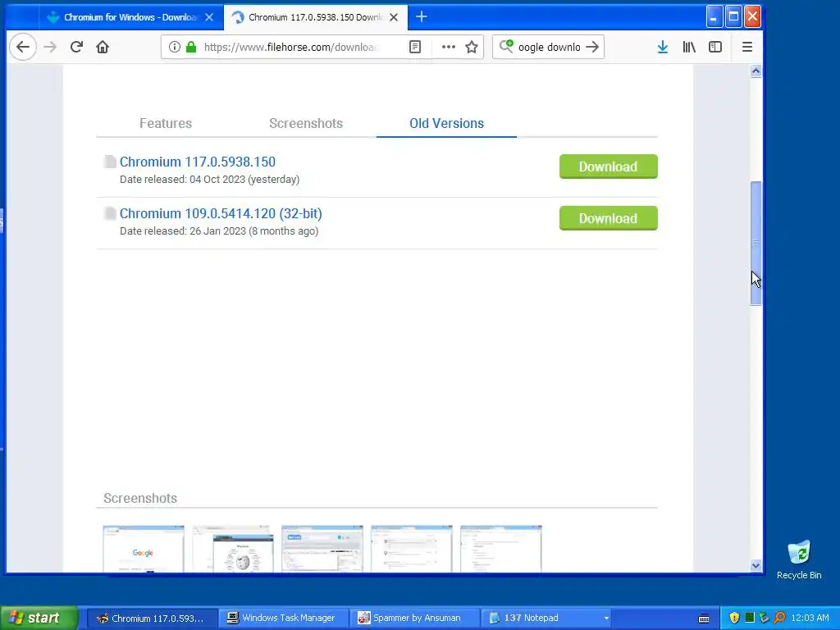Screen dimensions: 840x630
Task: Click the search engine magnifier icon
Action: click(506, 47)
